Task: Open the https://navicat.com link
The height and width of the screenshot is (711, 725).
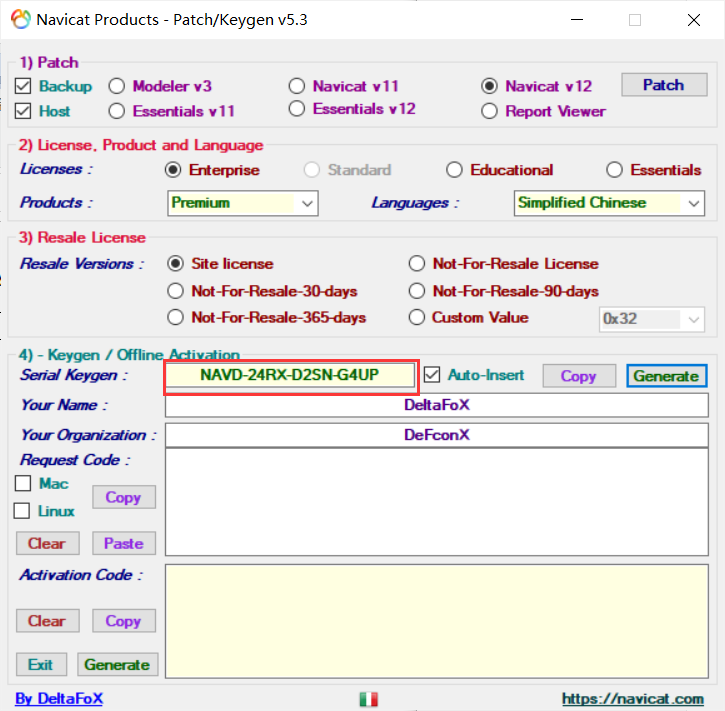Action: (633, 699)
